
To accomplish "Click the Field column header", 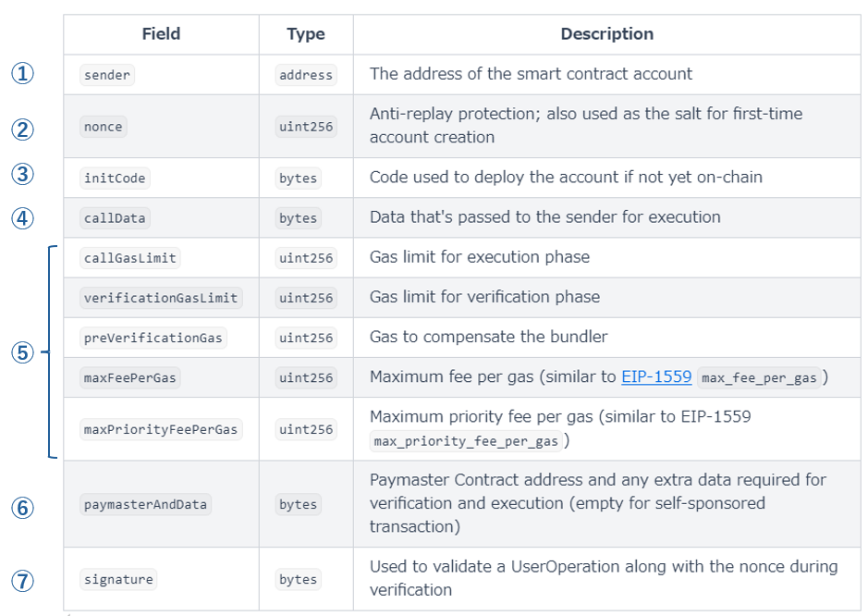I will [161, 34].
